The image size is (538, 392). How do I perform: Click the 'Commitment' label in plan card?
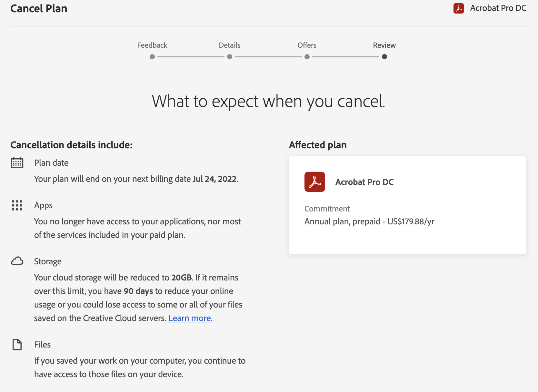(x=327, y=209)
